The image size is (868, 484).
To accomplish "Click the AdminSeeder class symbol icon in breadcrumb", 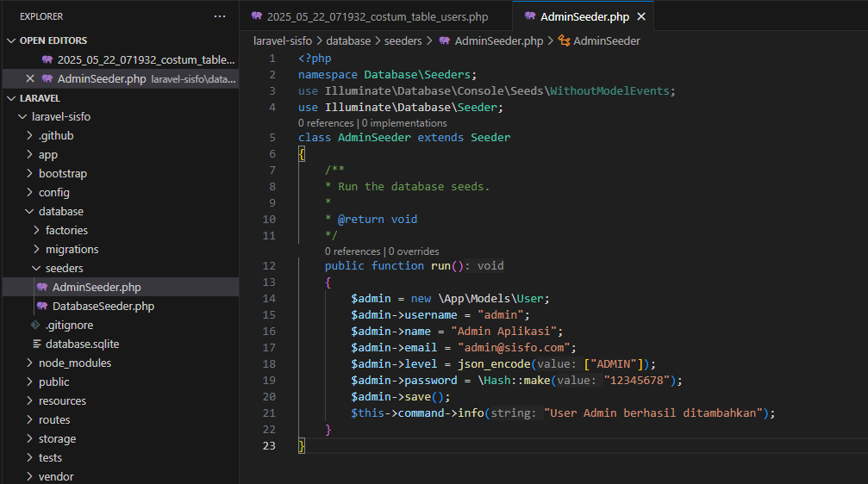I will coord(565,40).
